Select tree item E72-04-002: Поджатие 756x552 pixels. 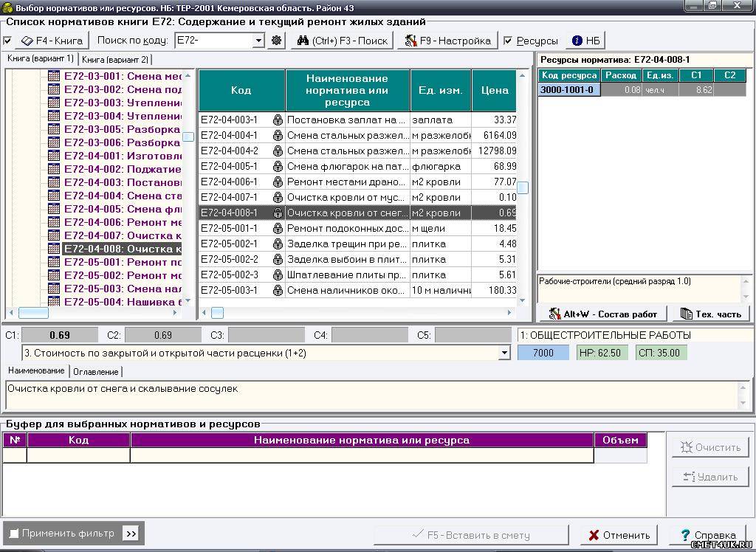pyautogui.click(x=123, y=169)
